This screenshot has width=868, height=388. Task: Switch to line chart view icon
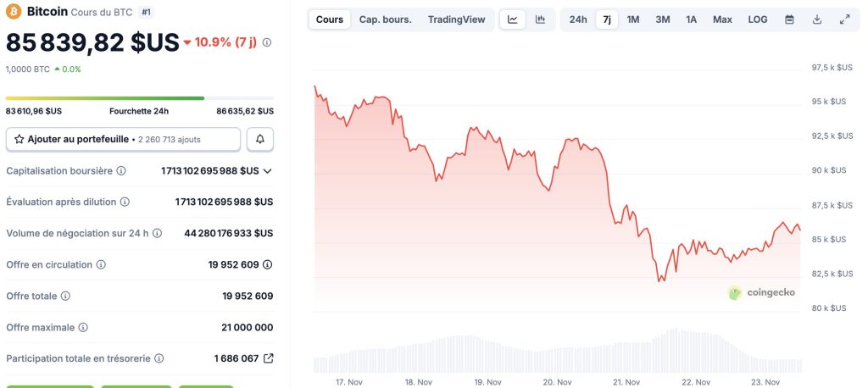513,19
